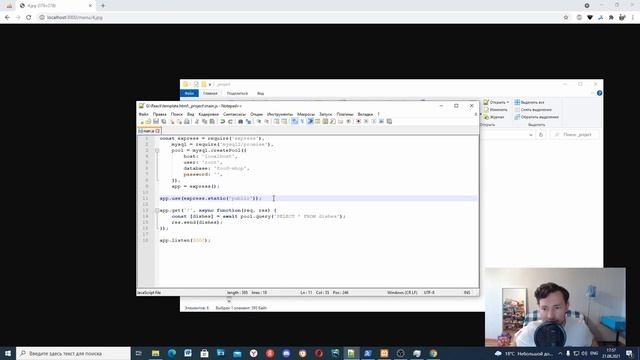Click the Windows Start button
This screenshot has height=360, width=640.
[x=8, y=353]
